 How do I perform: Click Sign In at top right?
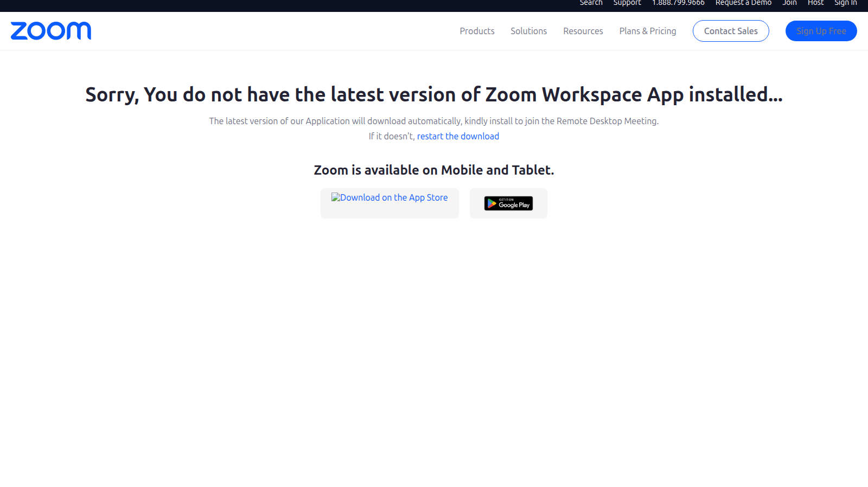[x=845, y=3]
